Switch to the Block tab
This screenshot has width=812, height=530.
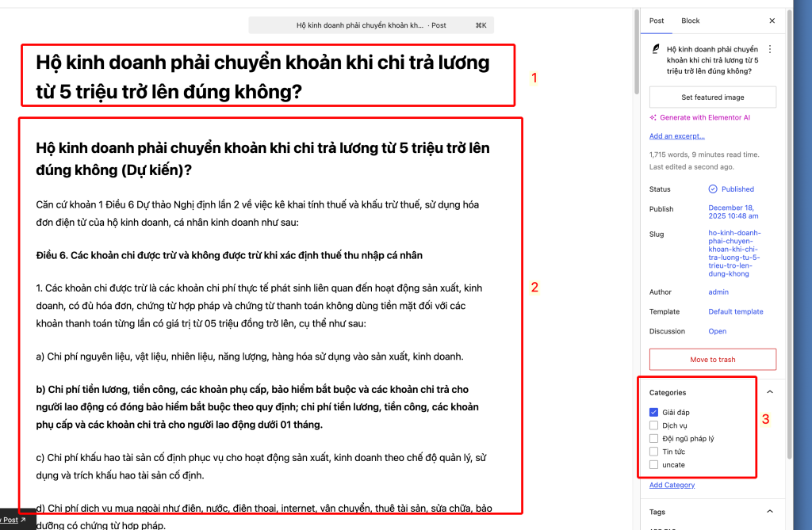[691, 21]
